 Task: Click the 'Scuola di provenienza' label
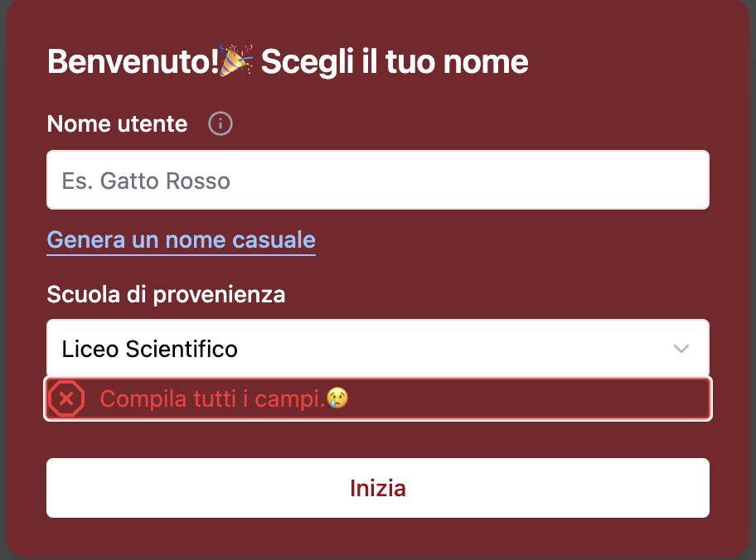pos(166,294)
